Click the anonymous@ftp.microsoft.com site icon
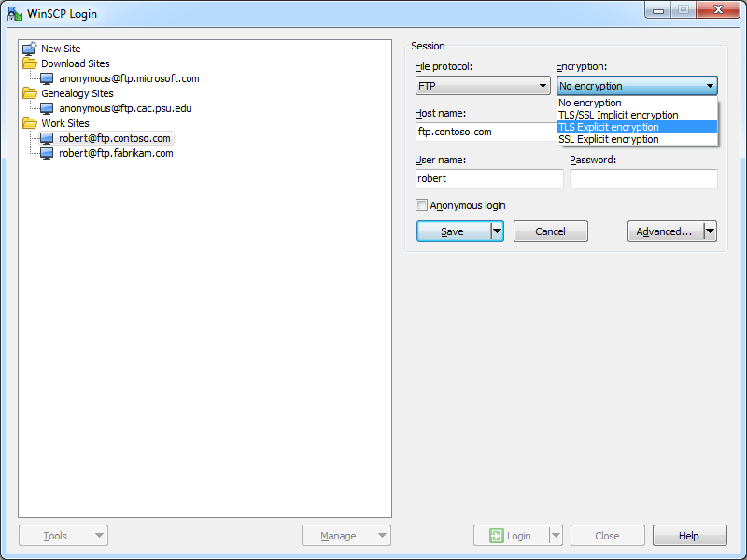 coord(47,78)
